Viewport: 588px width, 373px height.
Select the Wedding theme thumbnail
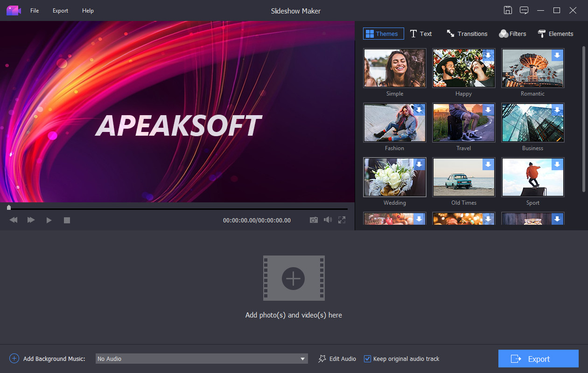395,177
